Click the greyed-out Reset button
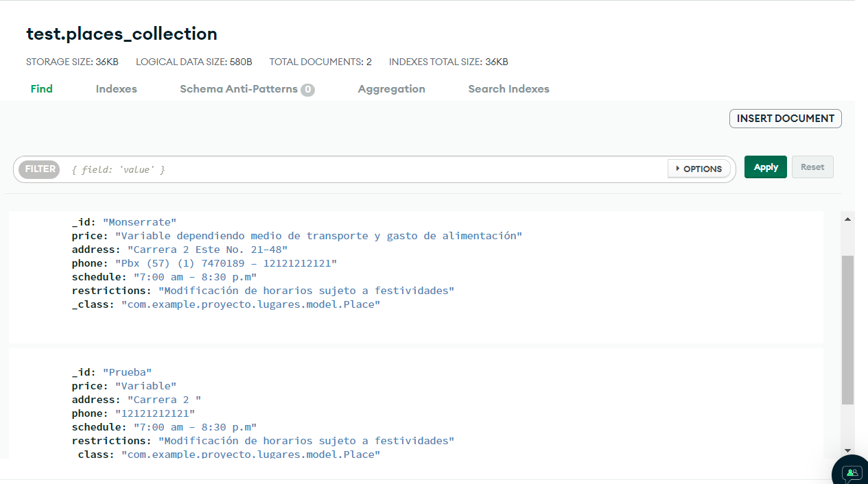The height and width of the screenshot is (484, 868). [x=812, y=167]
